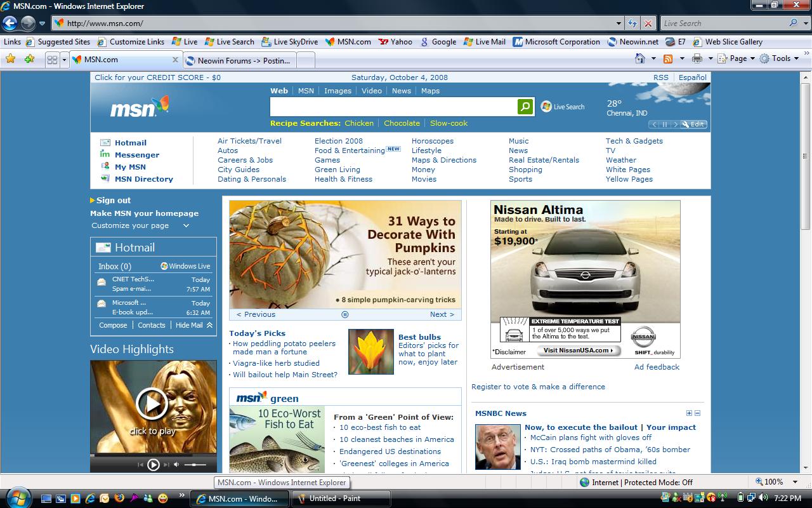
Task: Switch to the Untitled - Paint taskbar window
Action: pyautogui.click(x=341, y=498)
